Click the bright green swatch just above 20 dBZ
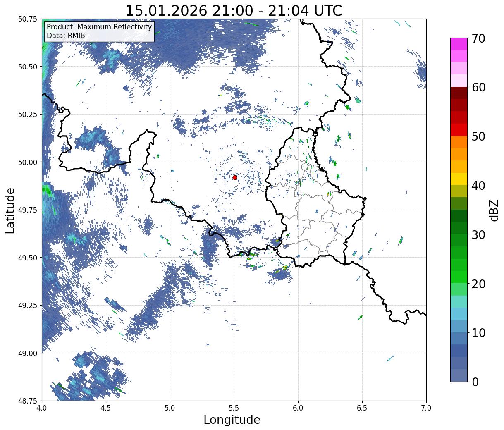The width and height of the screenshot is (504, 430). click(459, 277)
